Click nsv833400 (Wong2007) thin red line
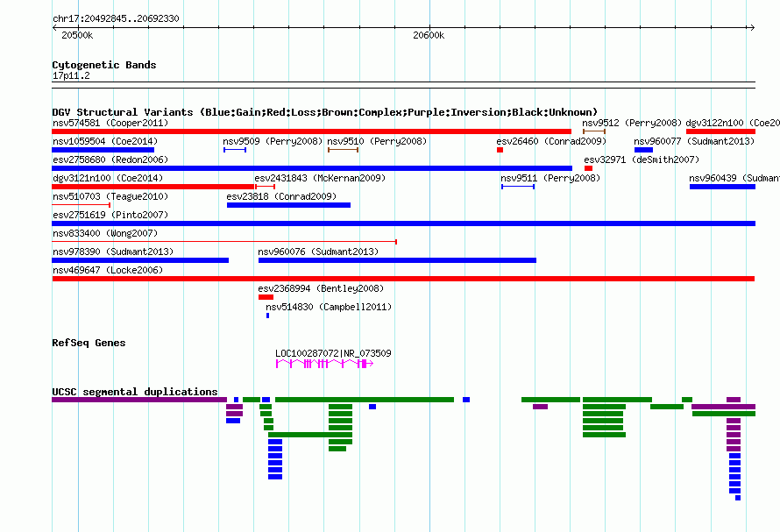The image size is (780, 532). point(224,241)
